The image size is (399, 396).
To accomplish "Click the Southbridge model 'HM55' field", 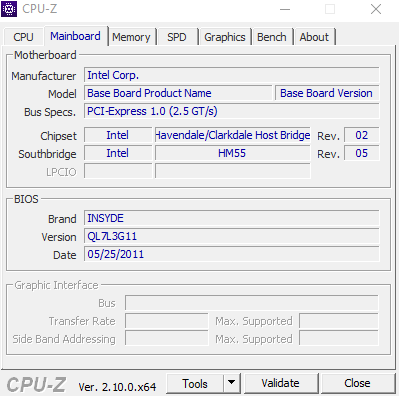I will [233, 153].
